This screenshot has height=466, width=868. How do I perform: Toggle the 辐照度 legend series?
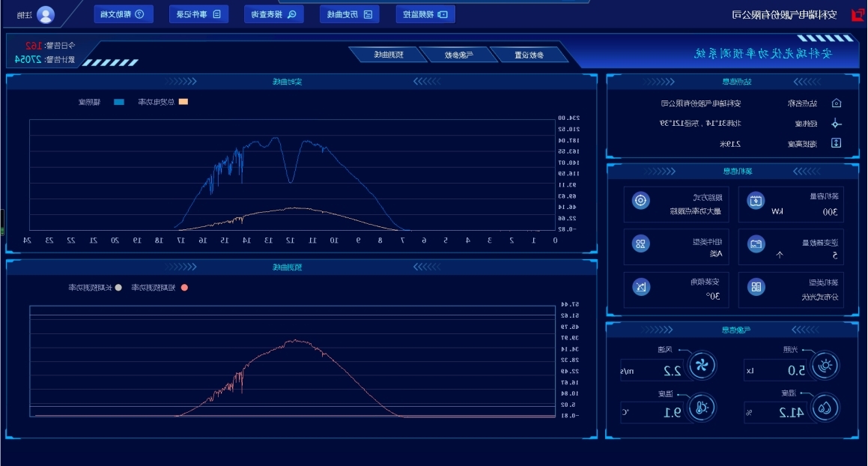(119, 101)
